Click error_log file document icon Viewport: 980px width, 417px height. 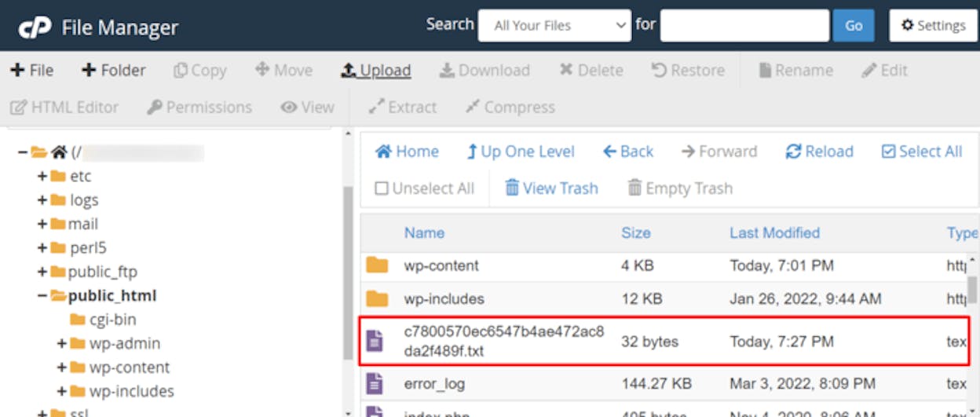tap(375, 383)
